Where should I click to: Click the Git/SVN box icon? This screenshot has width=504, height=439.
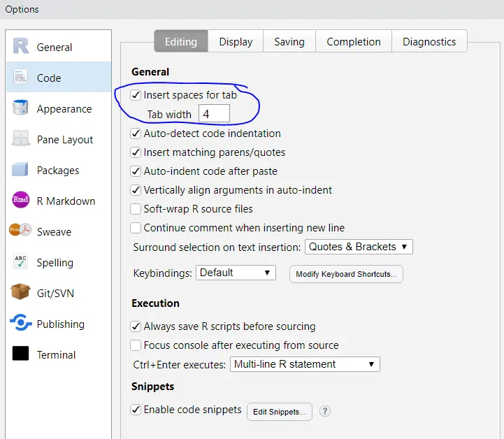(x=21, y=293)
